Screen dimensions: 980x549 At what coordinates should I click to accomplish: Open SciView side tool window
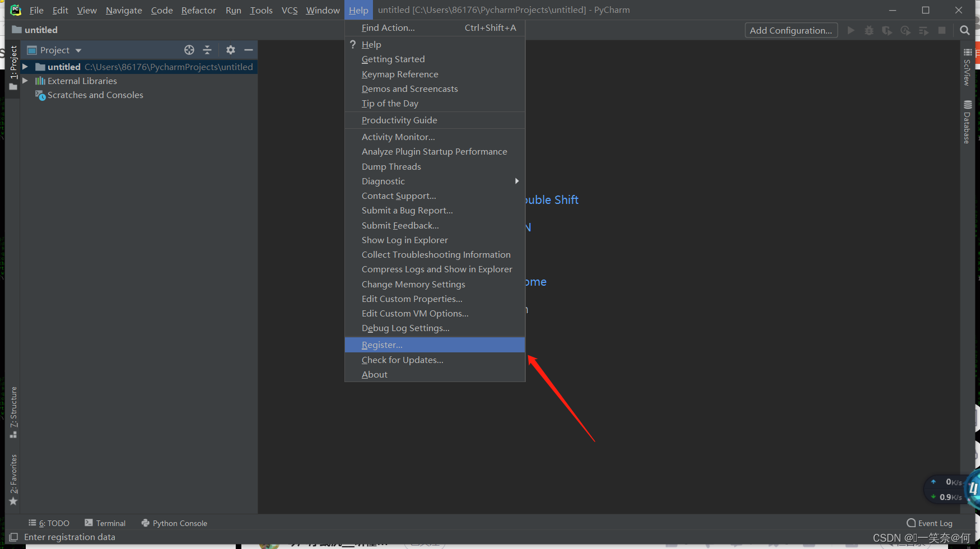pos(967,67)
